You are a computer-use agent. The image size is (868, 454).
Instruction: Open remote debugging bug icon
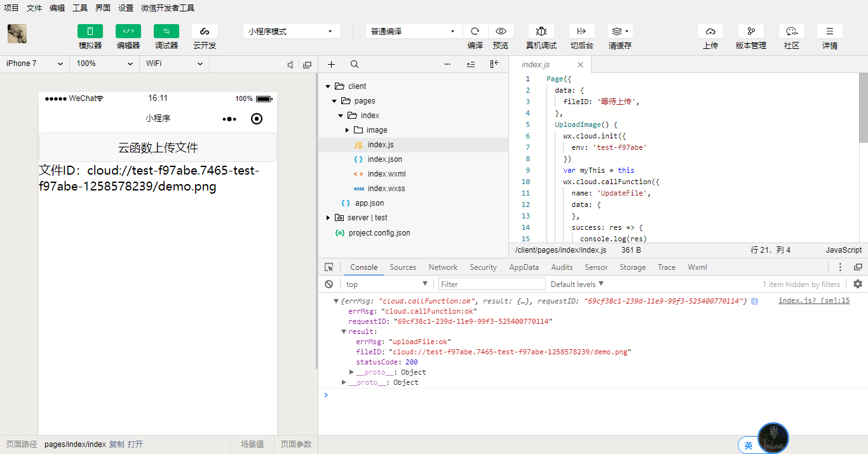click(541, 31)
